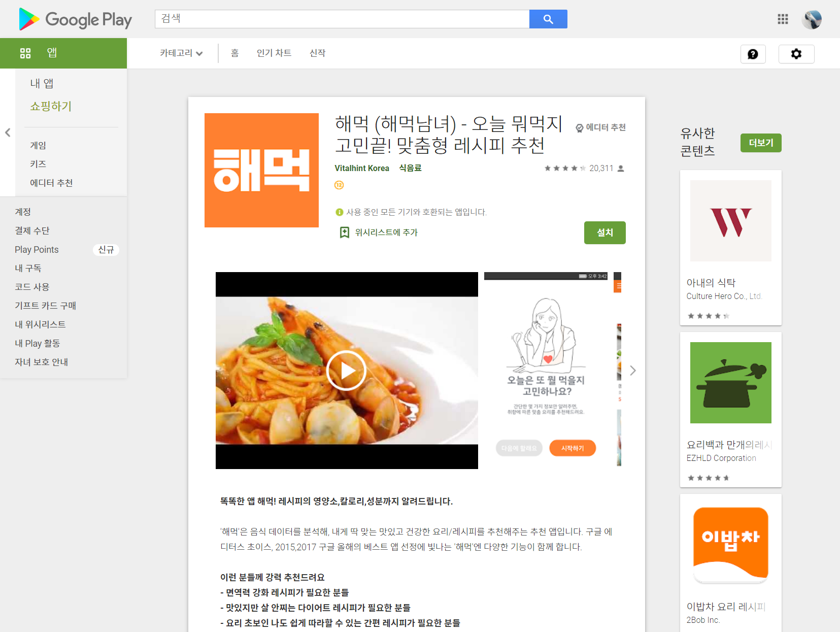The image size is (840, 632).
Task: Play the app preview video
Action: pos(346,371)
